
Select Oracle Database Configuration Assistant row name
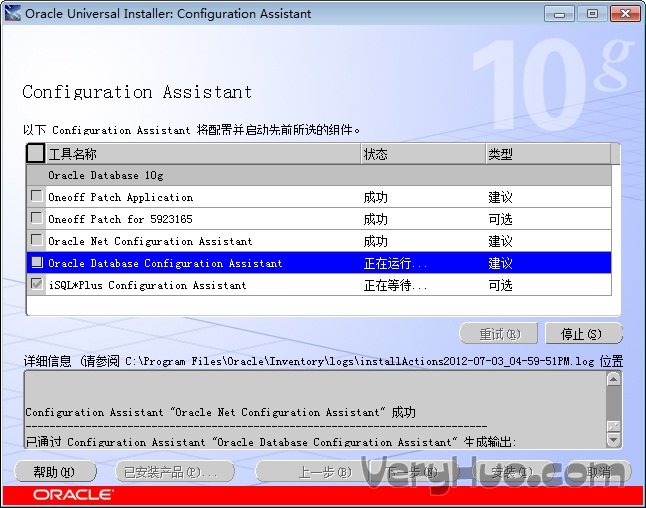(165, 263)
